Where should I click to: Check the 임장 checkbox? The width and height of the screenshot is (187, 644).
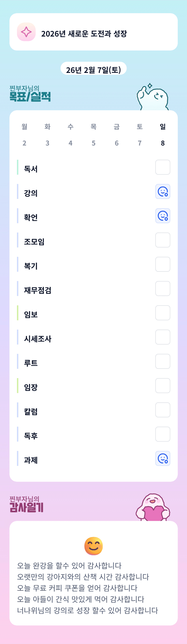pos(163,386)
